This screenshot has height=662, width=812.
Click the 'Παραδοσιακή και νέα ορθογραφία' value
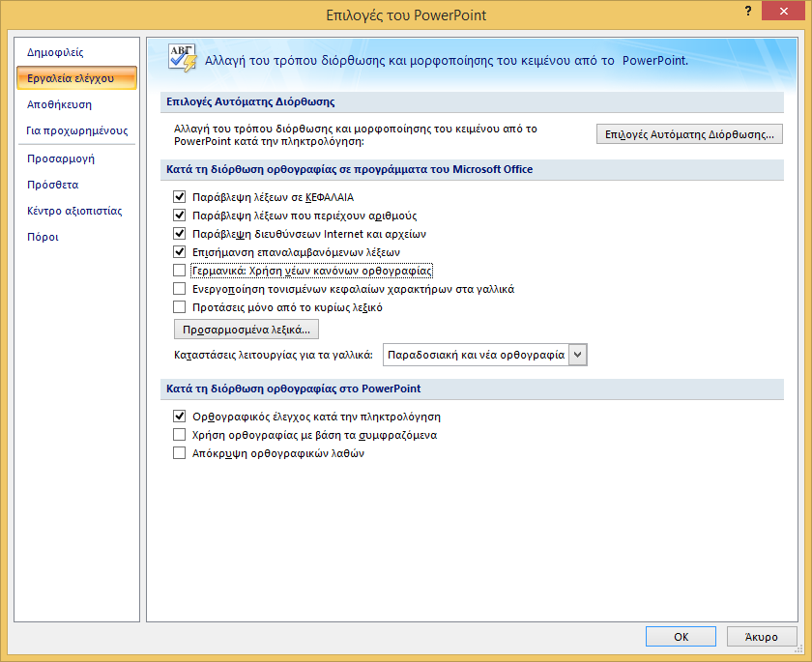pyautogui.click(x=476, y=355)
